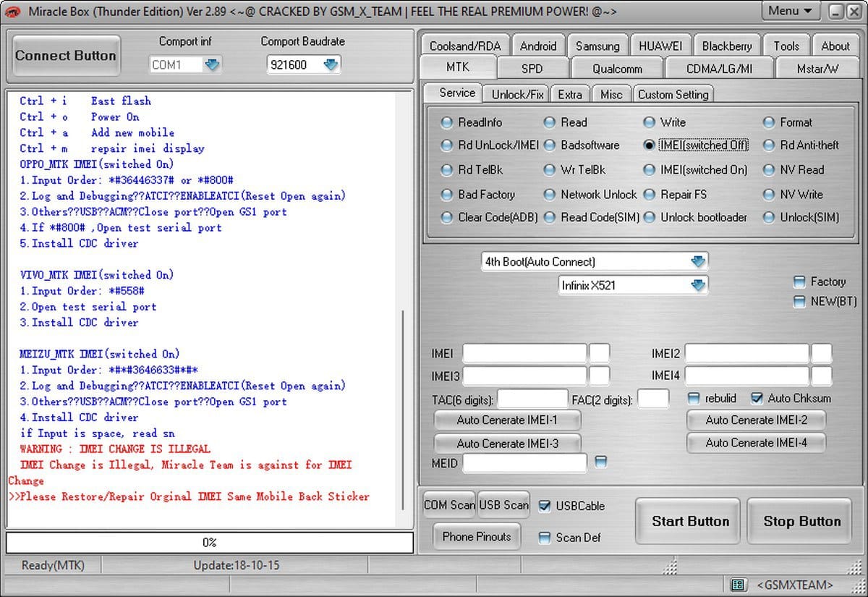This screenshot has width=868, height=597.
Task: Select the ReadInfo radio option
Action: [x=446, y=122]
